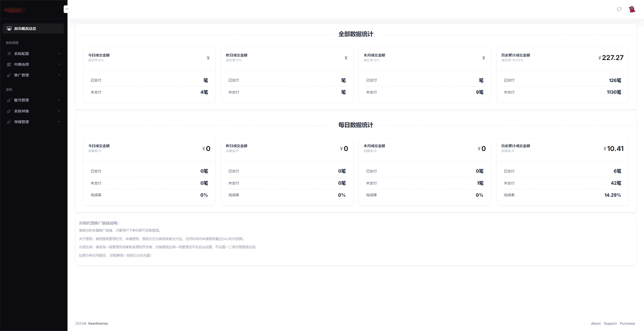Click 本月成交金额 in 每日数据统计
The height and width of the screenshot is (331, 644).
click(374, 146)
